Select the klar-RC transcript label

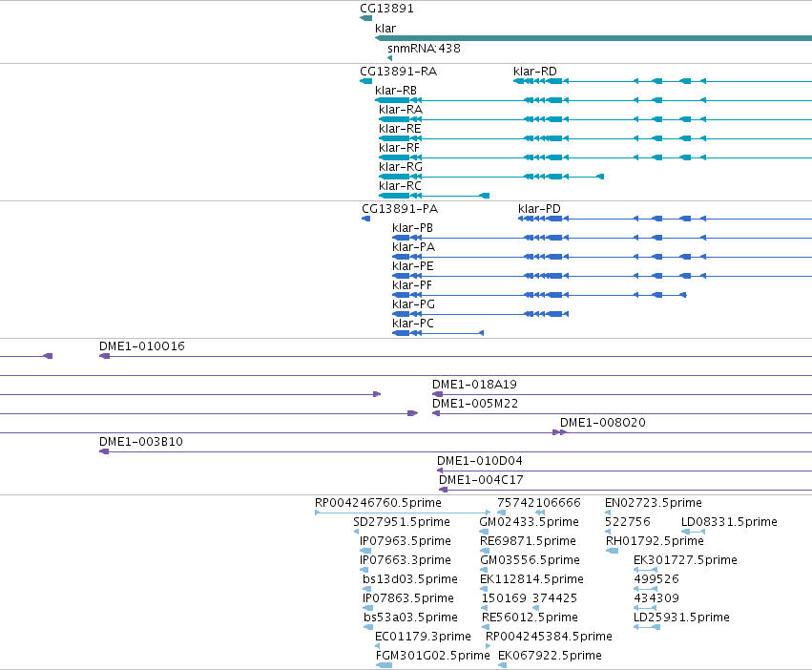401,185
